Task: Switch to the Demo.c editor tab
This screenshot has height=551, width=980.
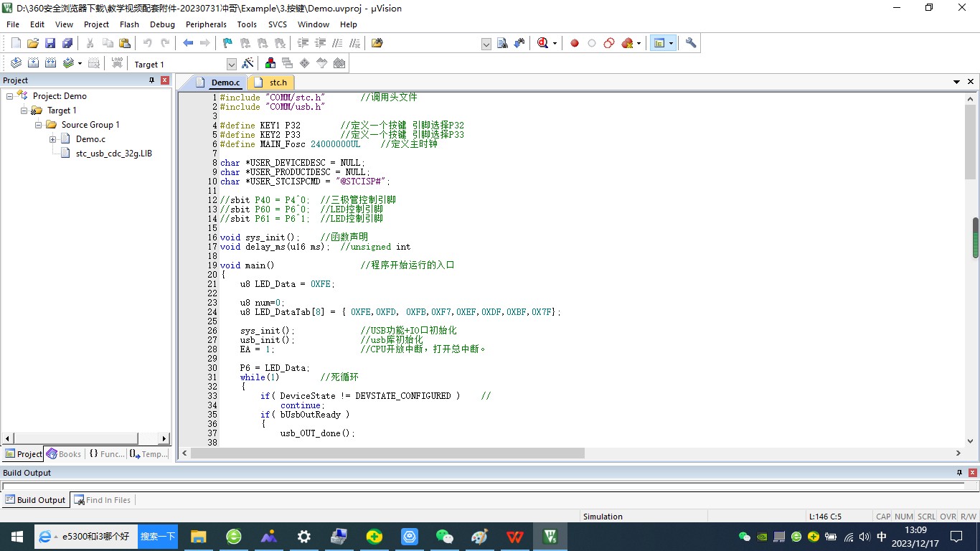Action: click(x=219, y=83)
